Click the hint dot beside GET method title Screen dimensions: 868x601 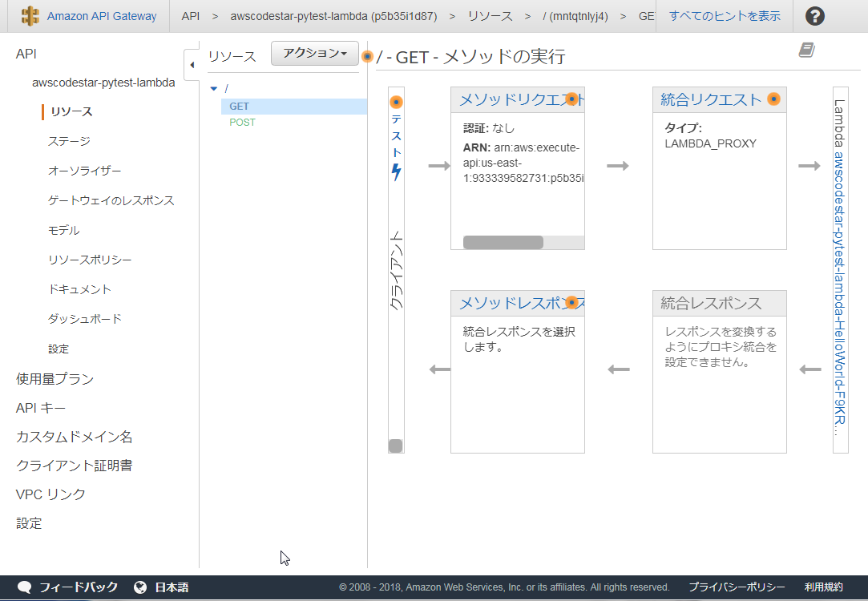[366, 57]
